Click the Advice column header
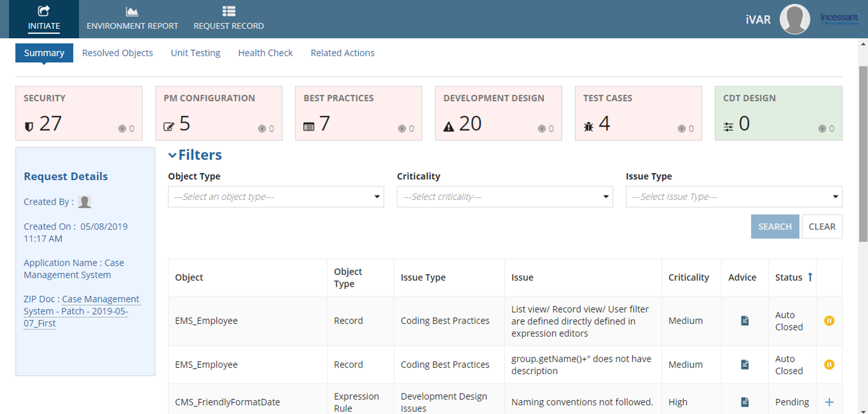The image size is (868, 414). point(742,277)
